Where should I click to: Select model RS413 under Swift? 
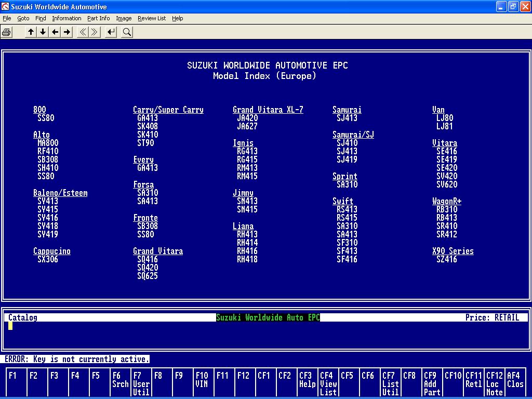coord(347,209)
